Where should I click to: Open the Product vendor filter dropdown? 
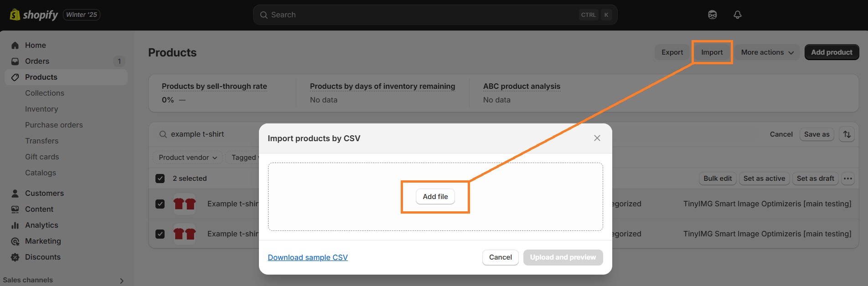[187, 157]
